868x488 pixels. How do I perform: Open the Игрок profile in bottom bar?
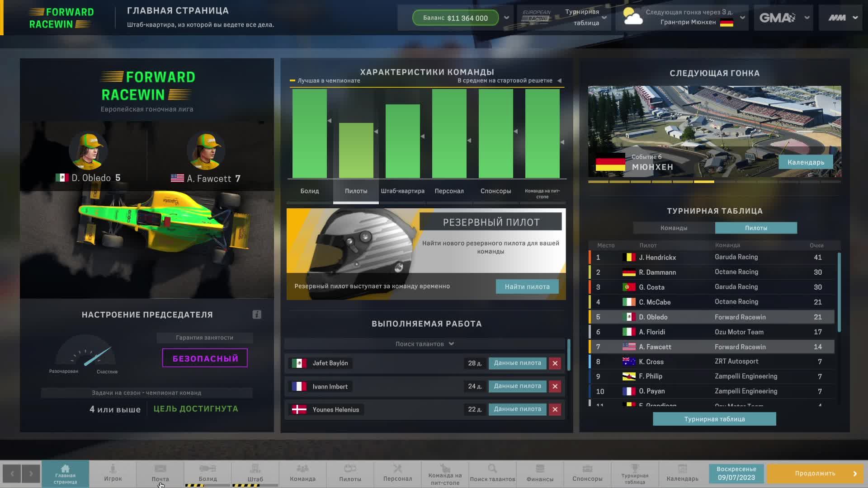pos(113,474)
